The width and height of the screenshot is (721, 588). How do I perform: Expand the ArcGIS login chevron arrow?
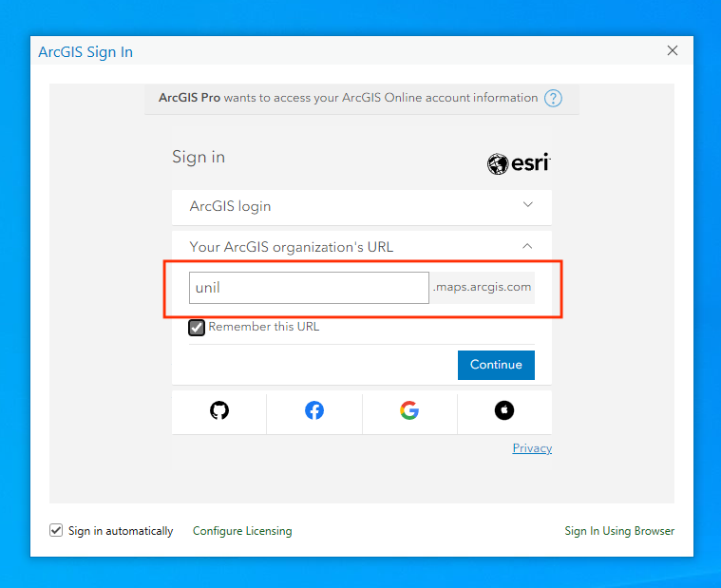528,205
